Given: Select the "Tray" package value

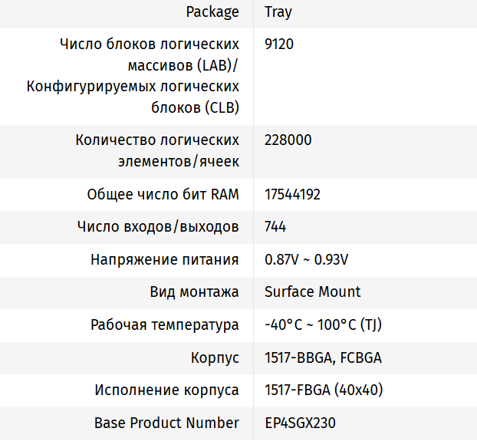Looking at the screenshot, I should [278, 12].
